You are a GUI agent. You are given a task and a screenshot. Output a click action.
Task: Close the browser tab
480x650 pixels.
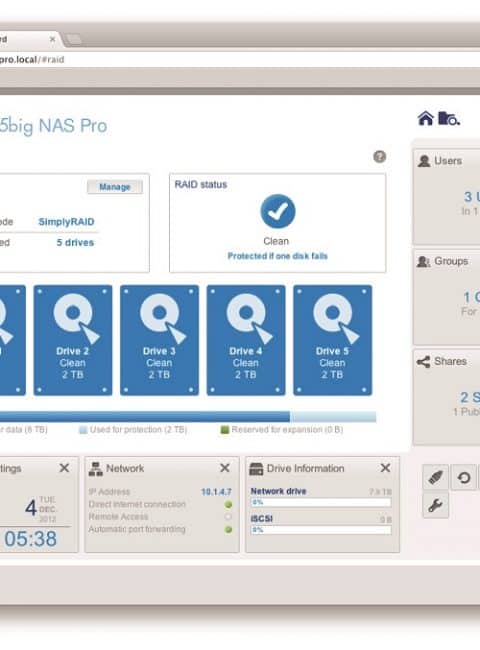(x=52, y=39)
